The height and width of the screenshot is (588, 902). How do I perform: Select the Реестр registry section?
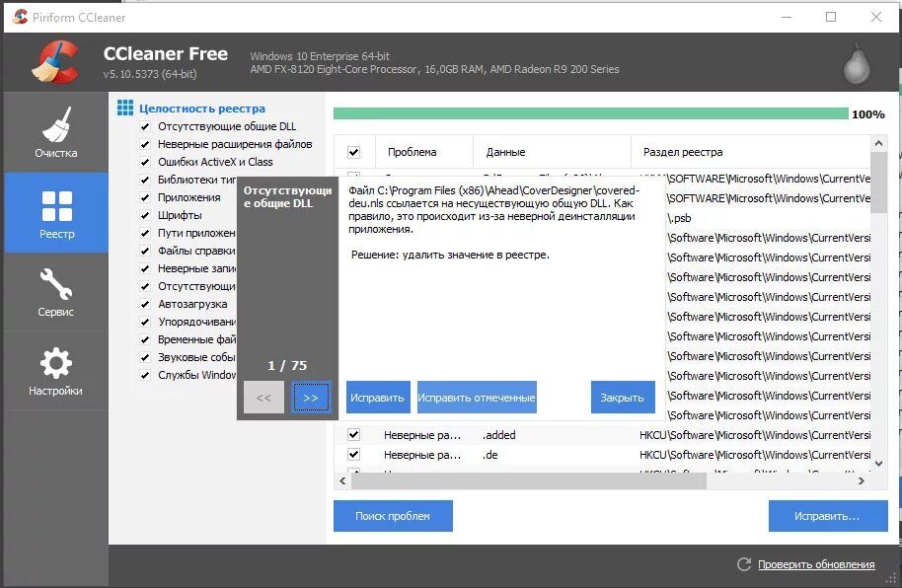56,213
